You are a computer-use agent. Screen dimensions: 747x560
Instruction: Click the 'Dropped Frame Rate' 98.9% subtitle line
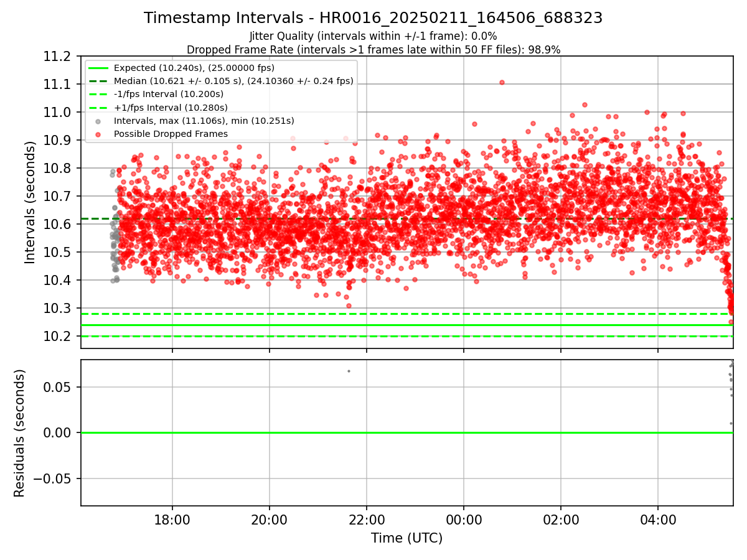pos(374,50)
